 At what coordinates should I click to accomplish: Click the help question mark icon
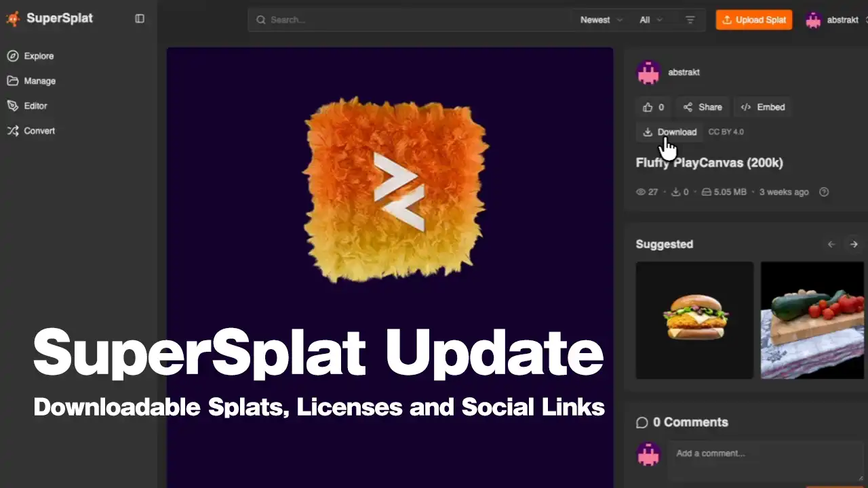click(824, 192)
